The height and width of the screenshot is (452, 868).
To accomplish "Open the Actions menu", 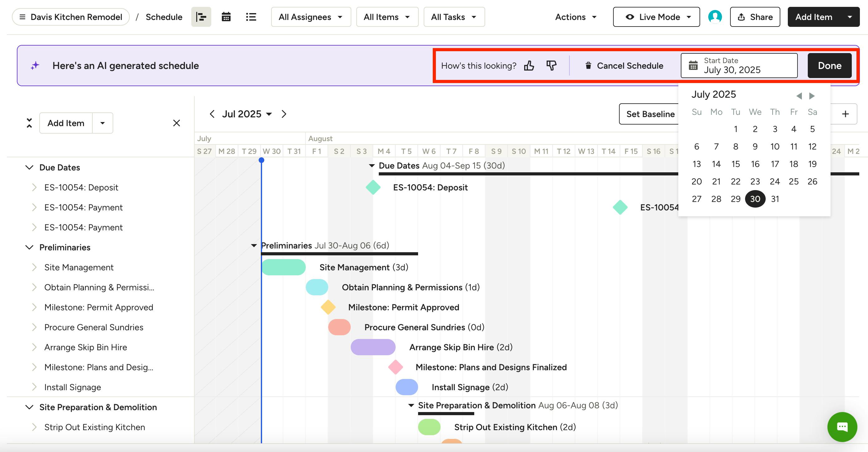I will [576, 17].
